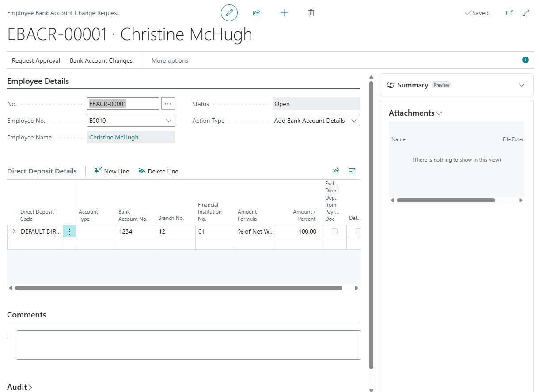The image size is (539, 392).
Task: Open the Action Type dropdown
Action: pos(353,121)
